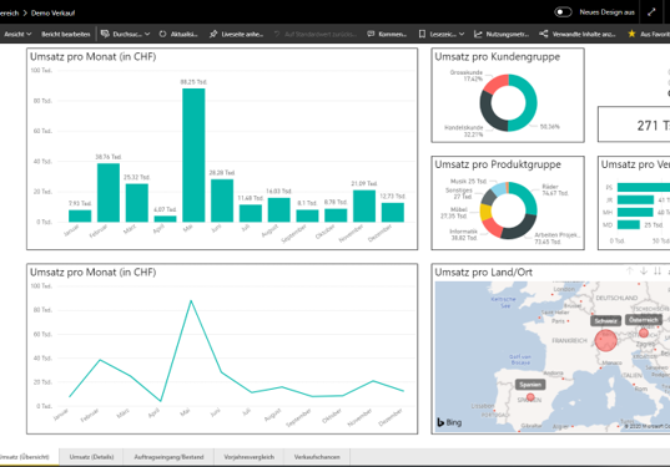
Task: Open the Verkaufschancen tab
Action: (x=317, y=457)
